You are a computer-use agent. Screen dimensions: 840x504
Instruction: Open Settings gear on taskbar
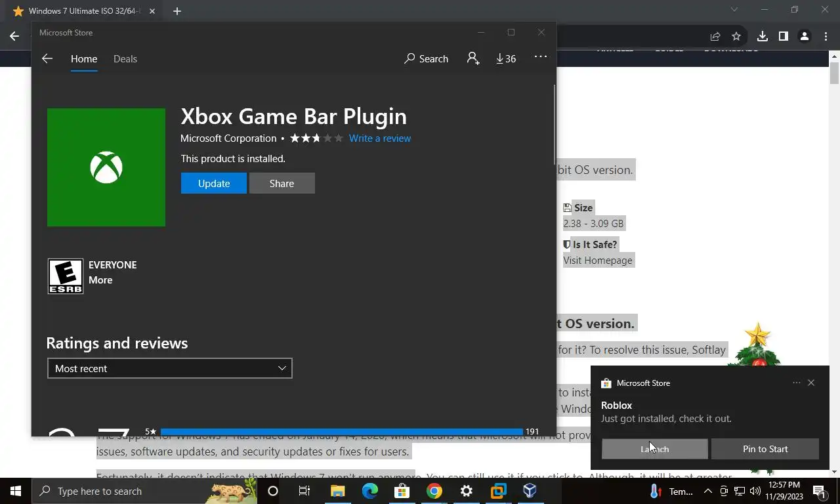(467, 491)
